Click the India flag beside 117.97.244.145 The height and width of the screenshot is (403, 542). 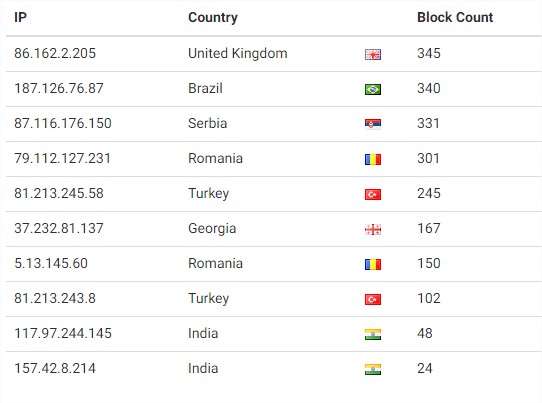[x=373, y=335]
